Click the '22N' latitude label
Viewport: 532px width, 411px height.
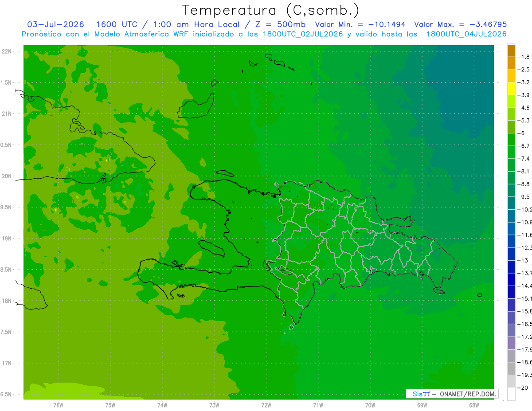tap(8, 51)
